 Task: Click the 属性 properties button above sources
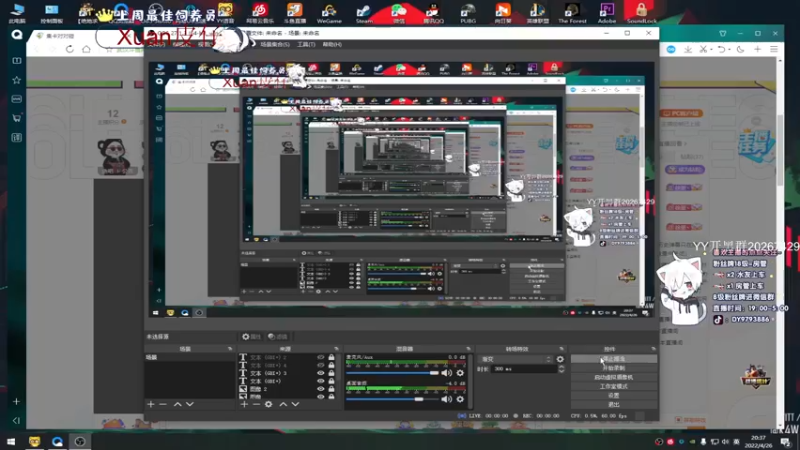(251, 337)
